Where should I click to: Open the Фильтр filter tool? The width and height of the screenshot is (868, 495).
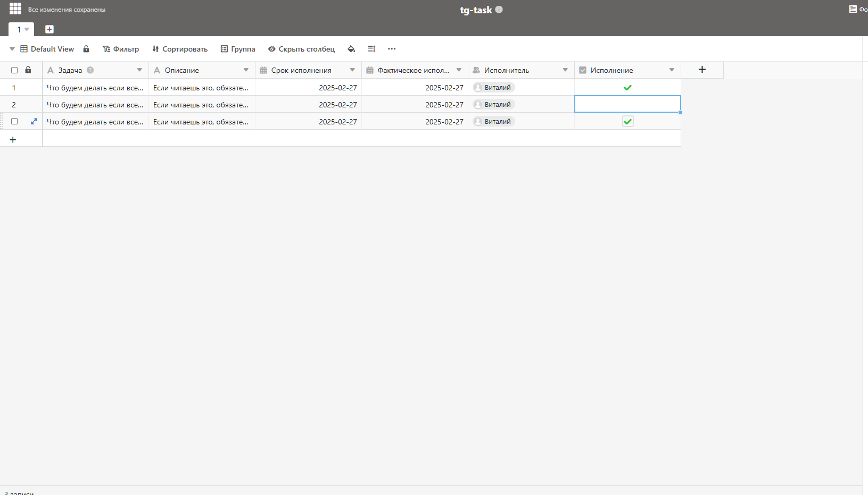(121, 49)
